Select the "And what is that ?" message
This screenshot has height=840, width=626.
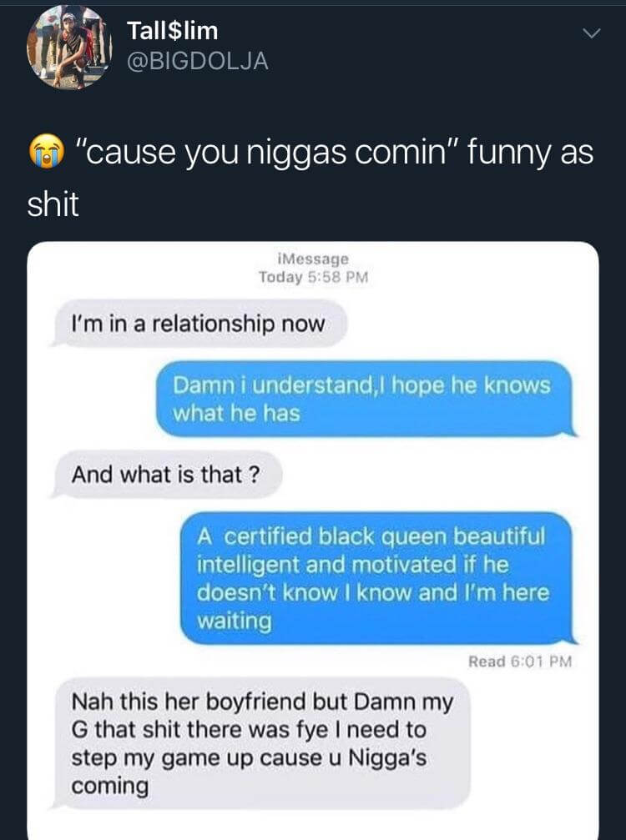167,475
